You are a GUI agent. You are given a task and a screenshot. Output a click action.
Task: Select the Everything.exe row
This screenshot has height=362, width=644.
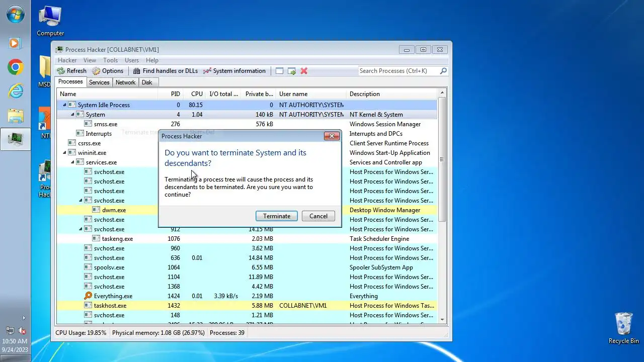[x=247, y=296]
